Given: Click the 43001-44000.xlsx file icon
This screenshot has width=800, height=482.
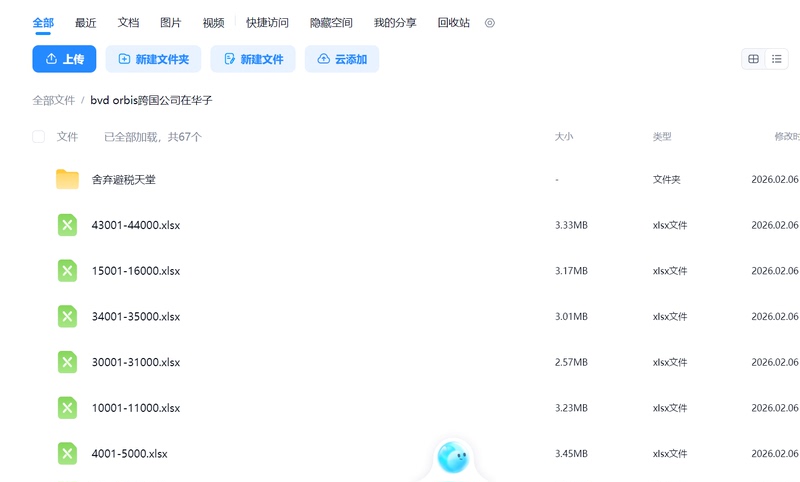Looking at the screenshot, I should pos(67,225).
